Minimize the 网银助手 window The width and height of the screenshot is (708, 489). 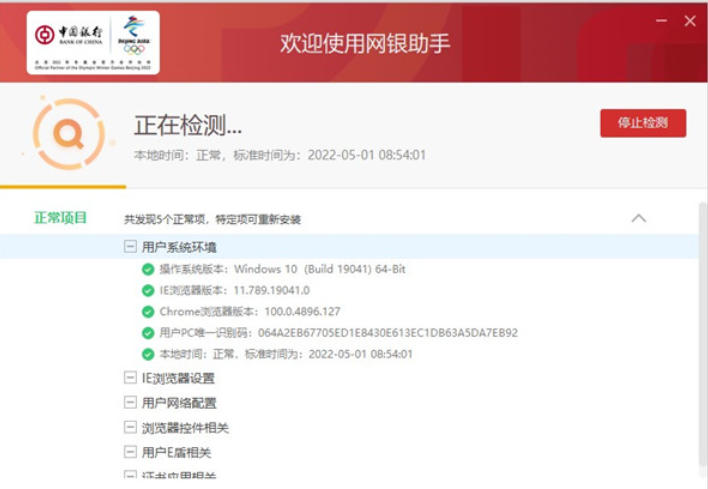coord(661,20)
